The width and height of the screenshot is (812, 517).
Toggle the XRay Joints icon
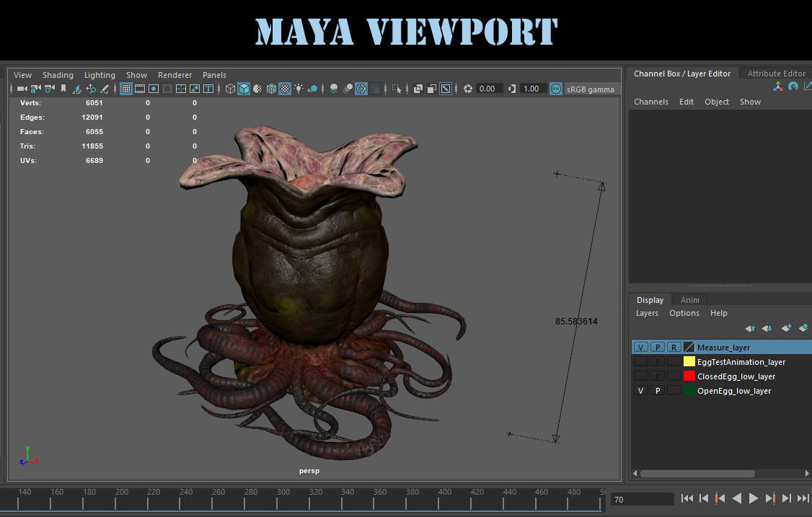point(446,89)
